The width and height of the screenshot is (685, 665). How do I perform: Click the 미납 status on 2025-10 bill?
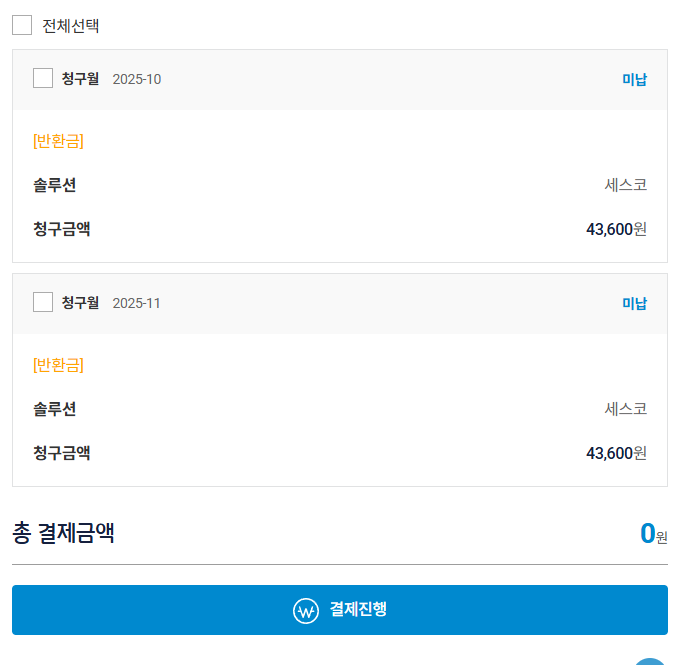[x=634, y=79]
